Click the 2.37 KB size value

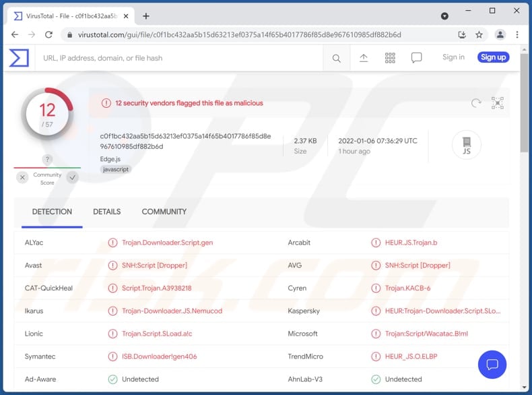click(305, 141)
